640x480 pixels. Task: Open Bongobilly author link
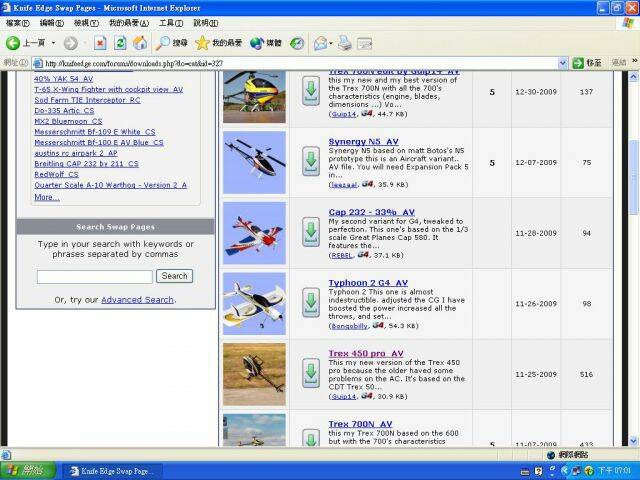pos(349,326)
